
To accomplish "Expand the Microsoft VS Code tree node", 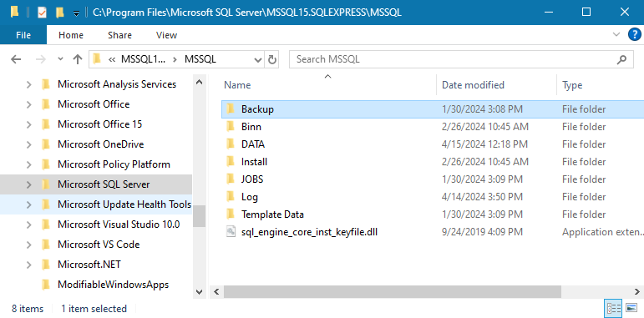I will click(x=28, y=245).
